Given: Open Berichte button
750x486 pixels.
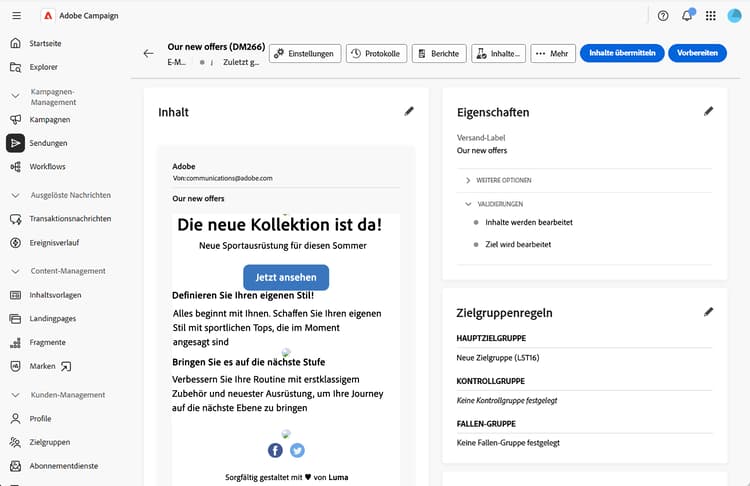Looking at the screenshot, I should click(439, 54).
